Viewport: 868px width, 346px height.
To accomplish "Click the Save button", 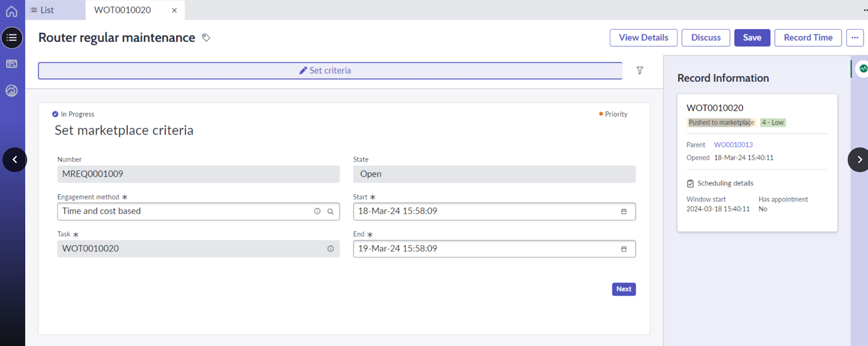I will point(752,37).
